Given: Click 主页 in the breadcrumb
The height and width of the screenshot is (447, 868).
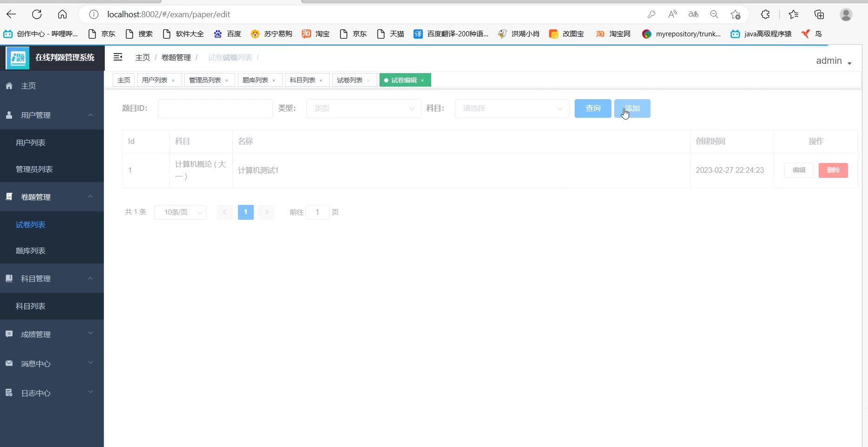Looking at the screenshot, I should (142, 57).
